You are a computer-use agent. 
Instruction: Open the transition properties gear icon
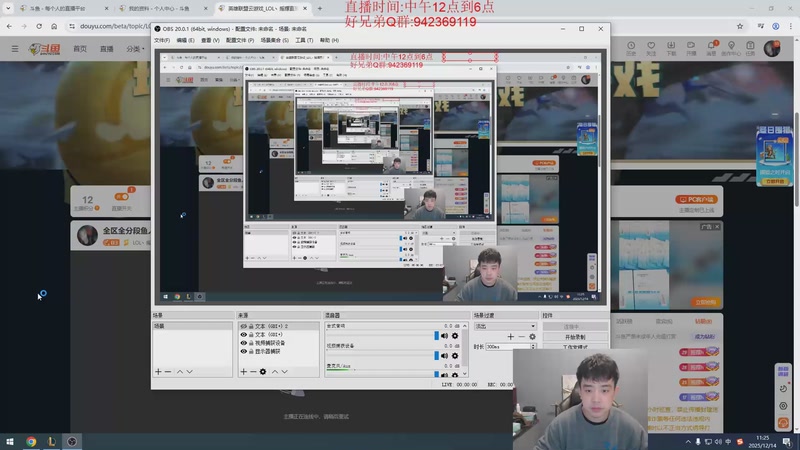(x=532, y=337)
